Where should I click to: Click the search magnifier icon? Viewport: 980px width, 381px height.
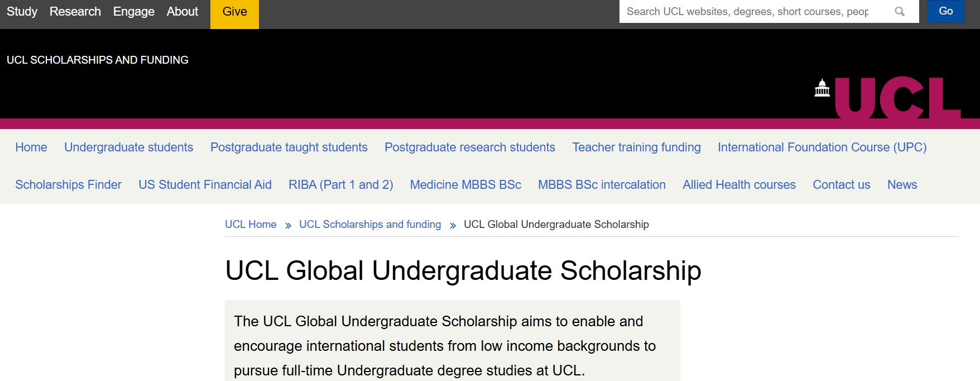[899, 11]
